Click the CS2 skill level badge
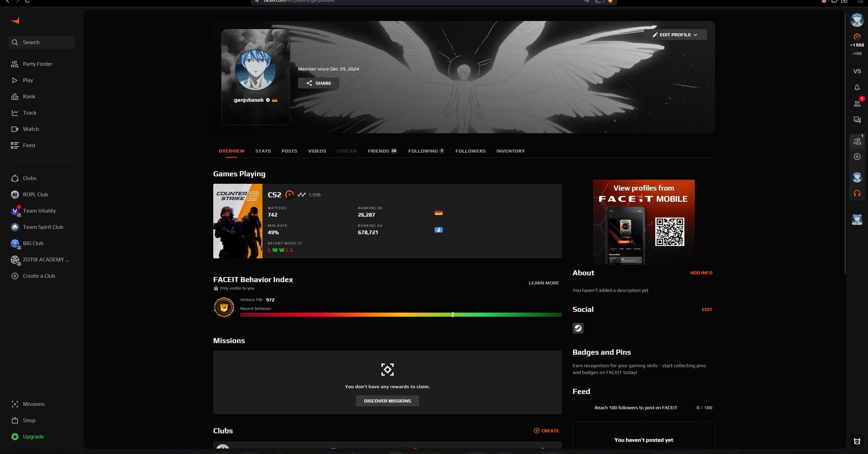The height and width of the screenshot is (454, 868). point(289,195)
